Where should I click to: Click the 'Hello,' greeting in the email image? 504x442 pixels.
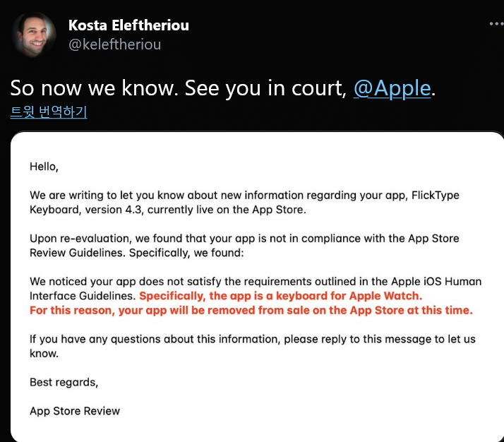click(x=44, y=167)
